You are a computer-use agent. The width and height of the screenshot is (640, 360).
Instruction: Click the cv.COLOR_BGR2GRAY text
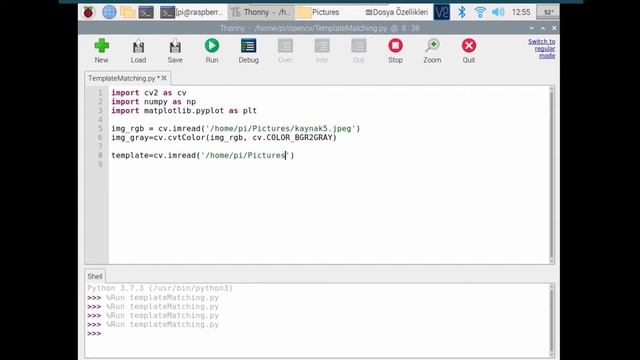(293, 138)
